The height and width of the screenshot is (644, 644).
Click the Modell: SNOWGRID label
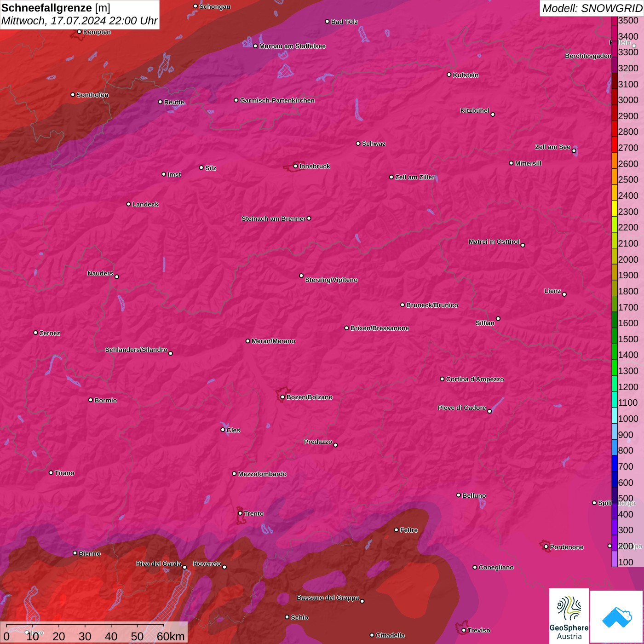point(592,8)
